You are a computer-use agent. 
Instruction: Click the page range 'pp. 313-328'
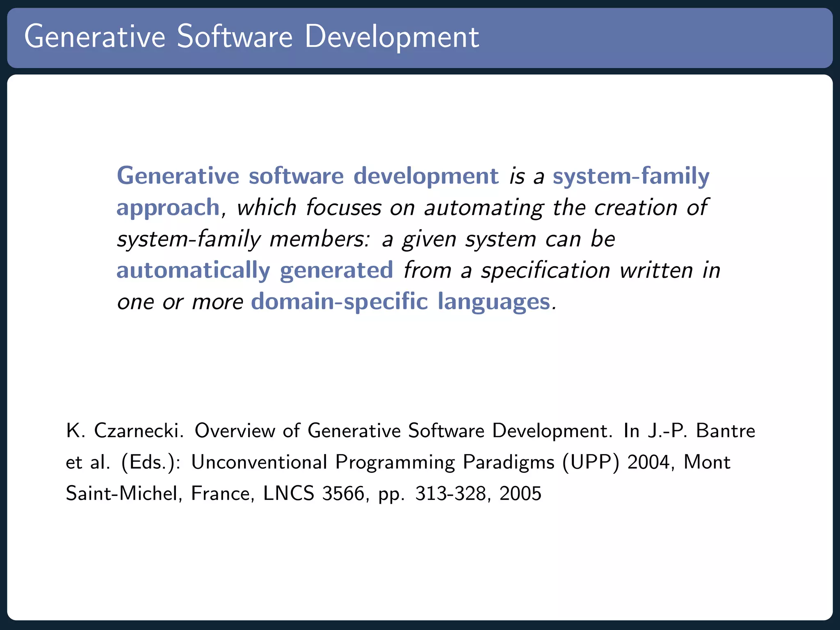coord(433,494)
